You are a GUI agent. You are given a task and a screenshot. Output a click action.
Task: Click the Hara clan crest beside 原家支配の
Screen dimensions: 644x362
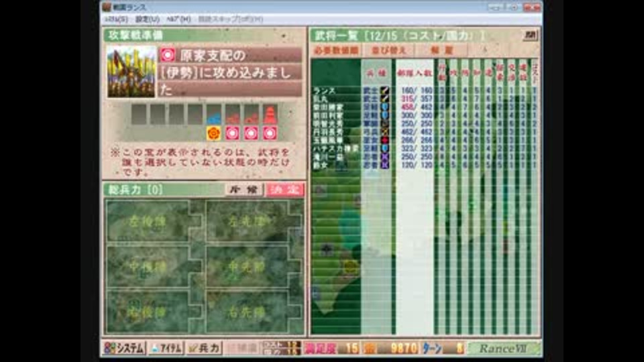tap(168, 54)
